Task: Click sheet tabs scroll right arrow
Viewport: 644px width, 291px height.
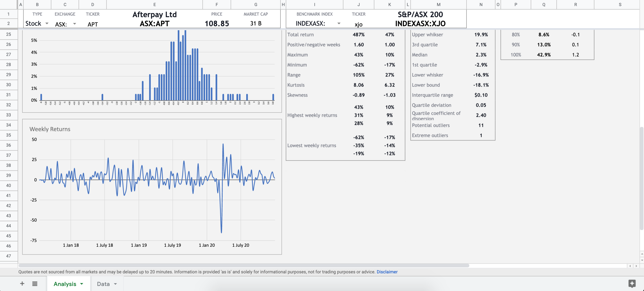Action: [636, 266]
